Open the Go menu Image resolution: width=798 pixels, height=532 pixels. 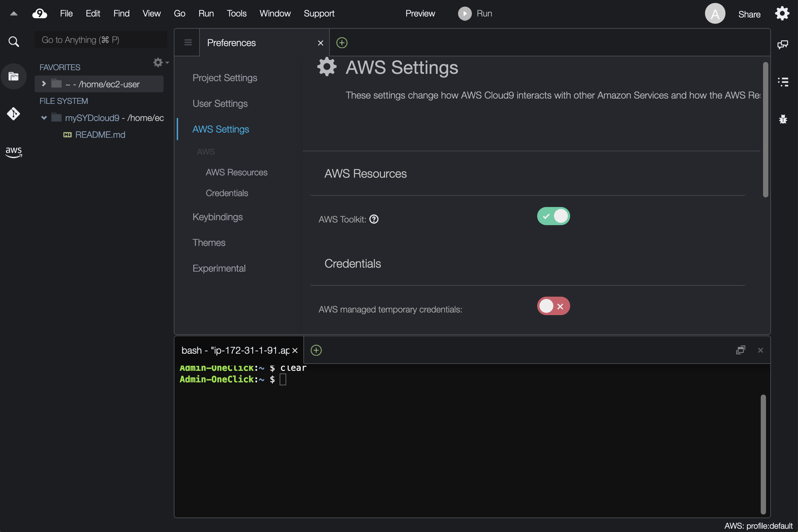pos(179,14)
